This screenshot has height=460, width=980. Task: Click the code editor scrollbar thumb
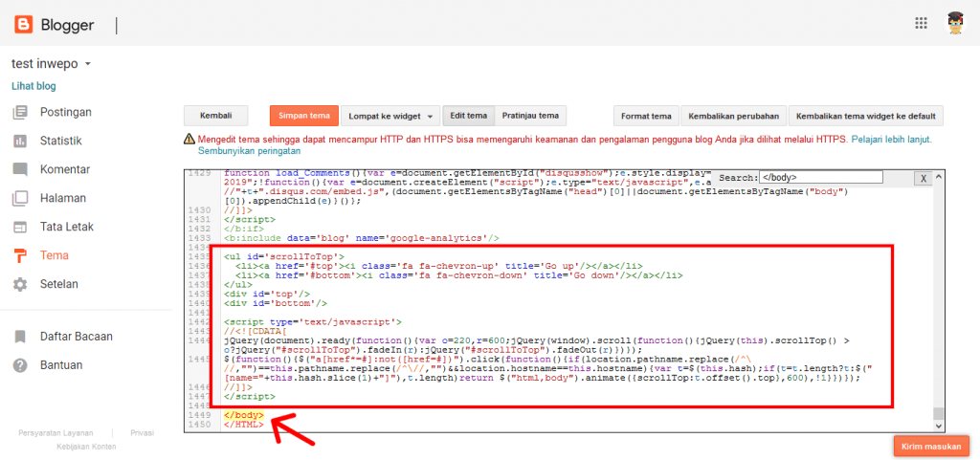(937, 413)
